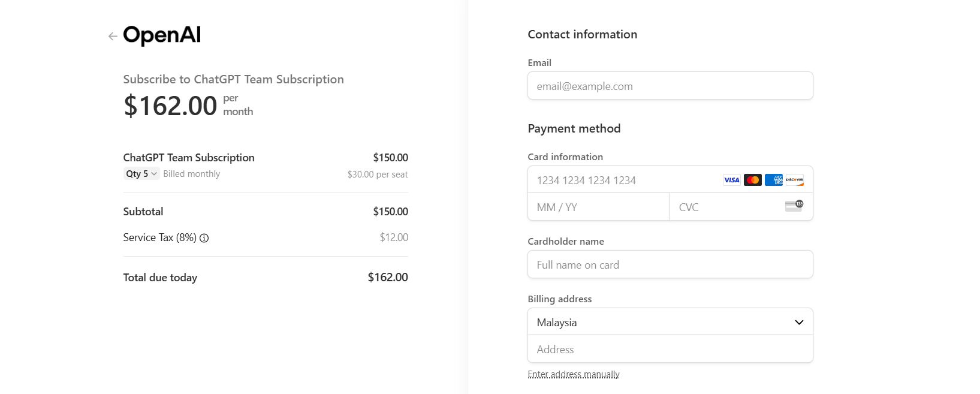This screenshot has height=394, width=980.
Task: Click the CVC card hint icon
Action: 794,206
